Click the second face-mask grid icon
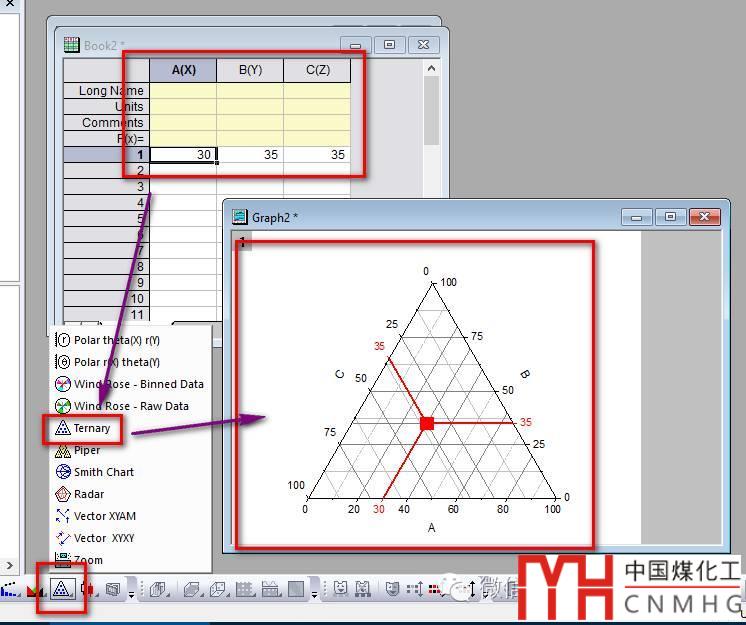This screenshot has height=625, width=746. point(363,589)
